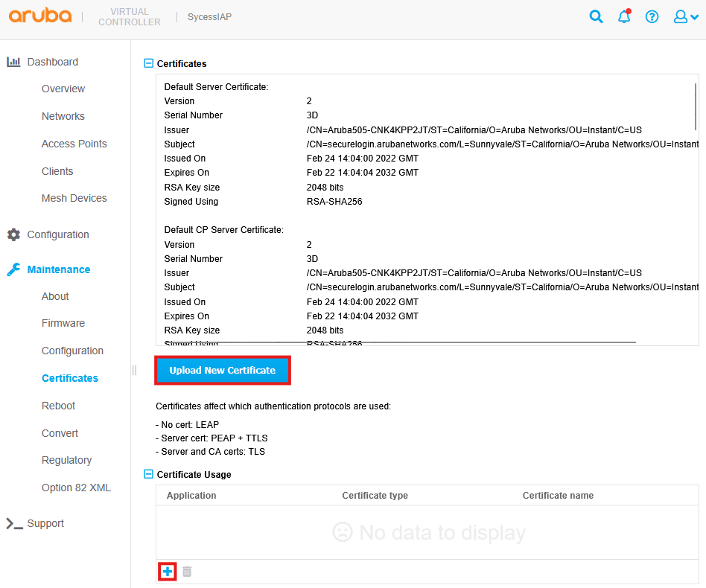Viewport: 706px width, 588px height.
Task: Open the notifications bell
Action: click(624, 16)
